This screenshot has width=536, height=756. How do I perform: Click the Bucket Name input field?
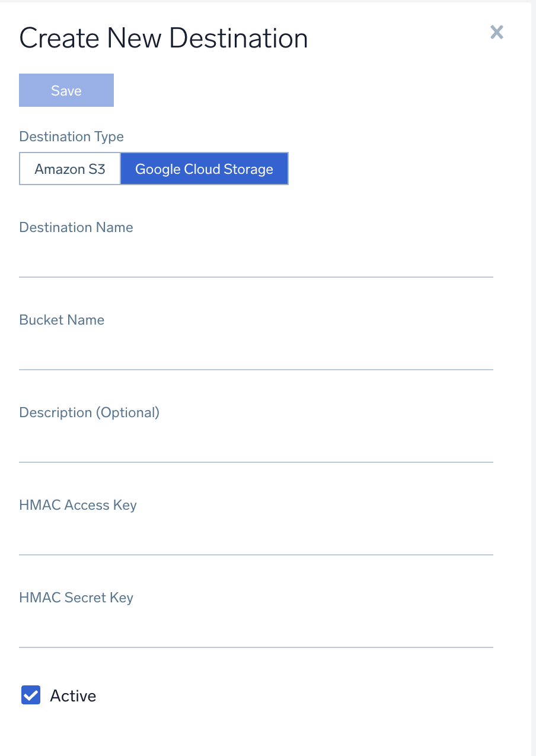[255, 360]
